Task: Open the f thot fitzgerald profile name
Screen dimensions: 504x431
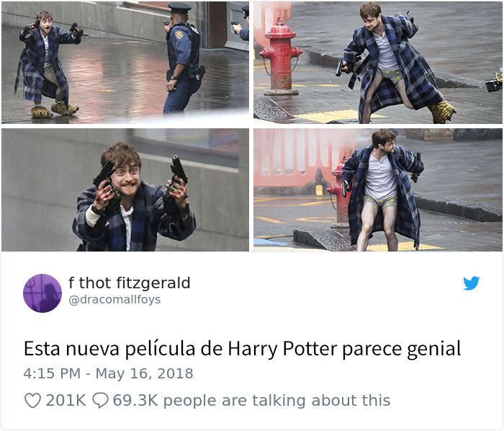Action: (129, 283)
